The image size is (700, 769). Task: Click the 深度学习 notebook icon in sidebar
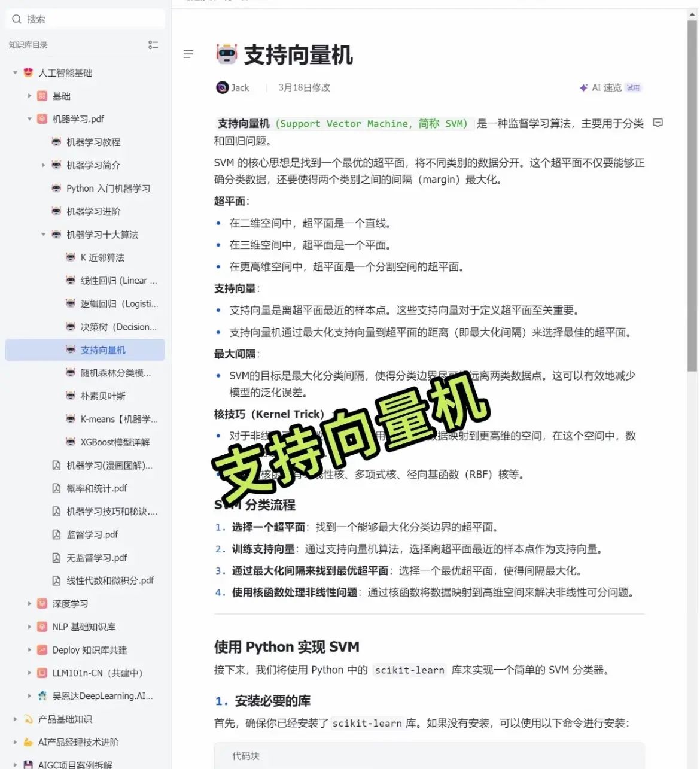pos(42,603)
